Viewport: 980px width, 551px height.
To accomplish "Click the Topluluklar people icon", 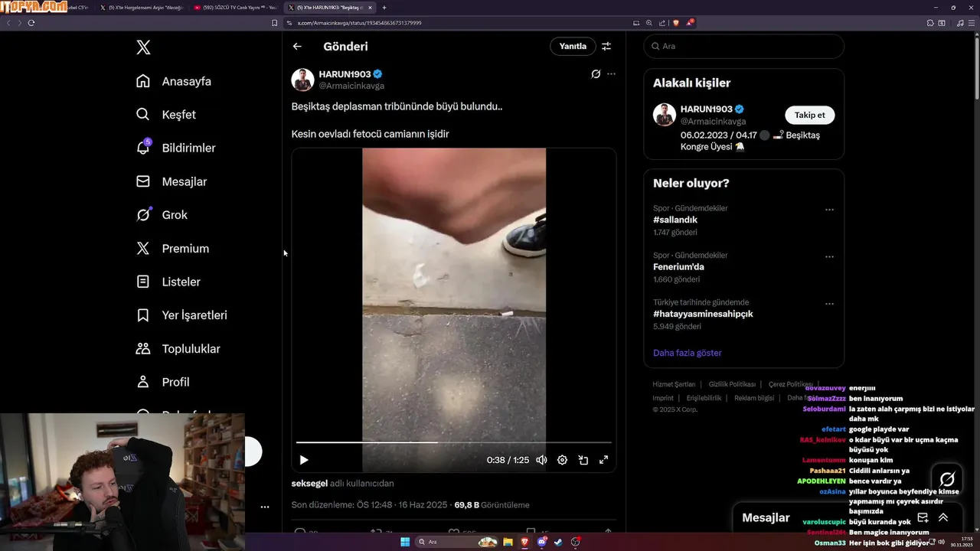I will click(x=142, y=349).
